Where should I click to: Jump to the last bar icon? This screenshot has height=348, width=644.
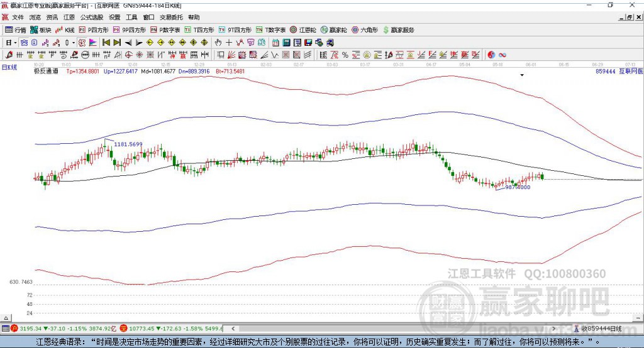tap(117, 43)
